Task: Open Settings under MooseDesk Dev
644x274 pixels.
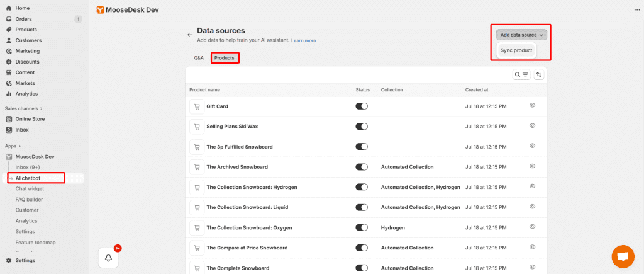Action: click(25, 232)
